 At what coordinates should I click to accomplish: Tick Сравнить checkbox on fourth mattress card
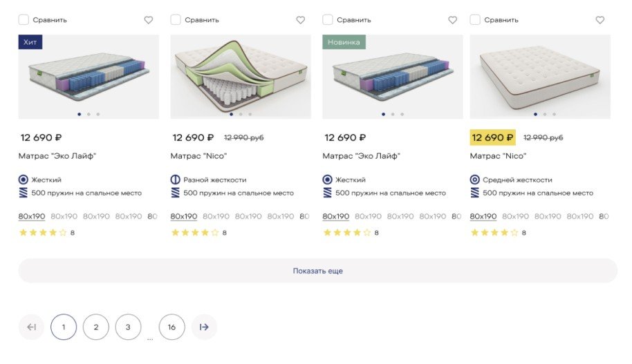click(475, 20)
